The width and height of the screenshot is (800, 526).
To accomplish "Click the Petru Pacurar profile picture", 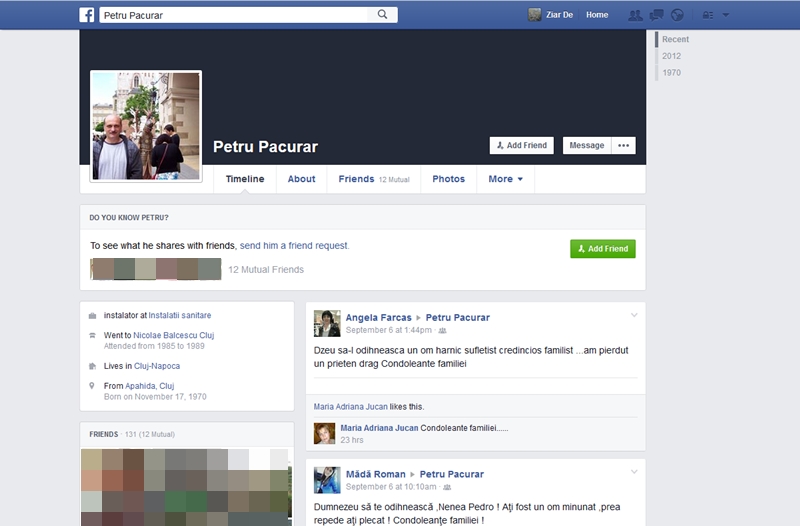I will pyautogui.click(x=146, y=126).
